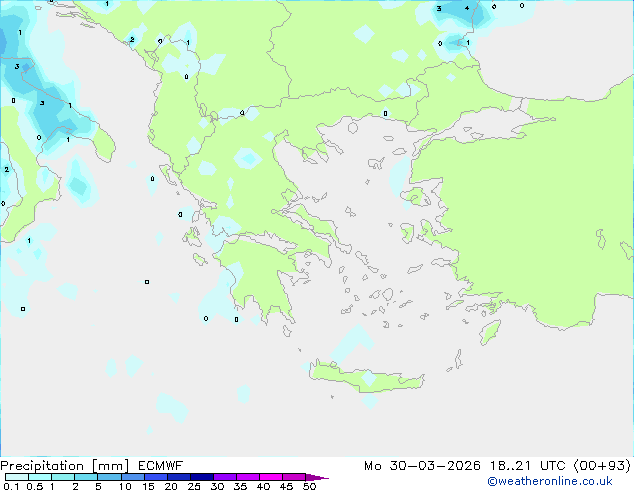Click the 25–30 mm dark blue swatch
This screenshot has width=634, height=490.
pyautogui.click(x=202, y=477)
